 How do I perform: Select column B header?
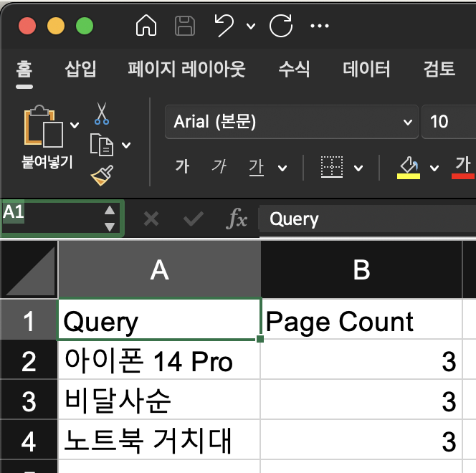pyautogui.click(x=361, y=269)
